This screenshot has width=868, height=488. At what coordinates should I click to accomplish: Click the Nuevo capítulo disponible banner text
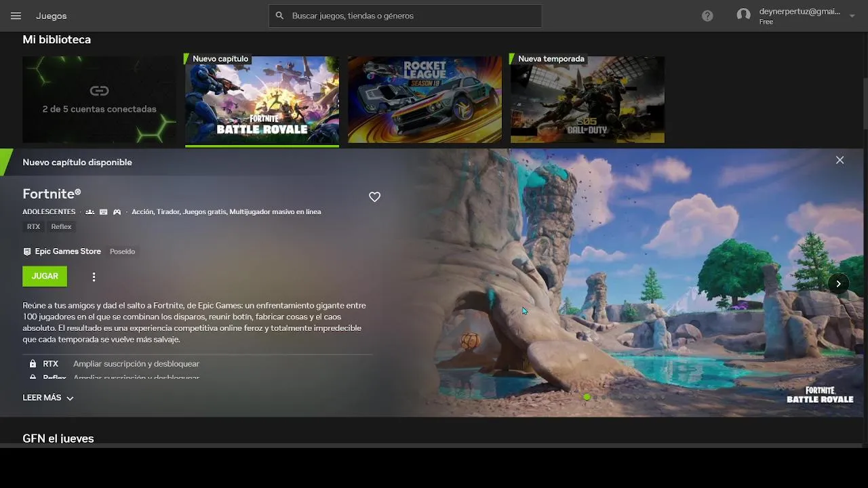click(77, 163)
